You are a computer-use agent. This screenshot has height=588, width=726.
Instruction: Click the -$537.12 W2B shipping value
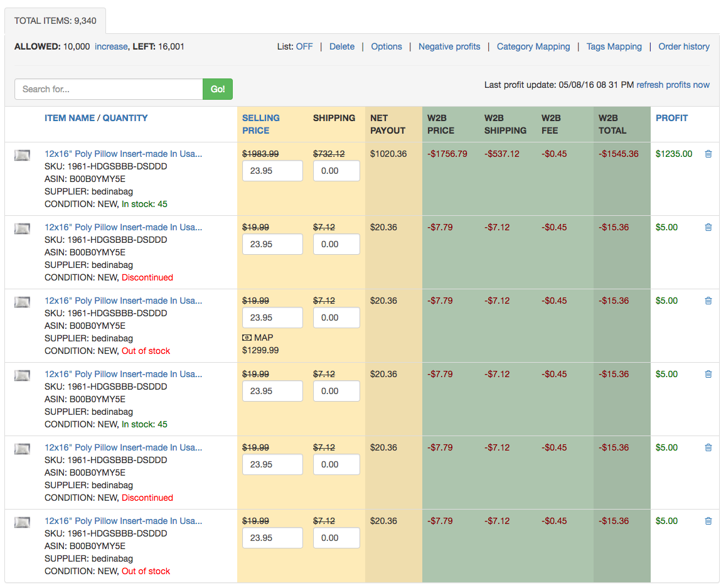point(502,154)
